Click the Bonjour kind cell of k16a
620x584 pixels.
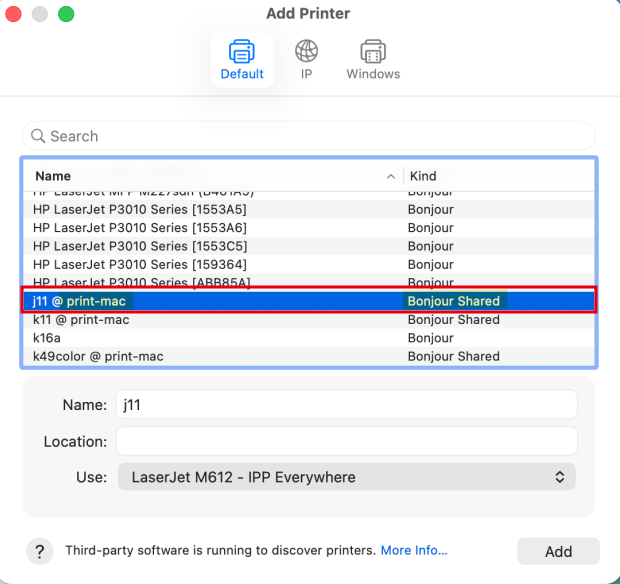pyautogui.click(x=431, y=338)
